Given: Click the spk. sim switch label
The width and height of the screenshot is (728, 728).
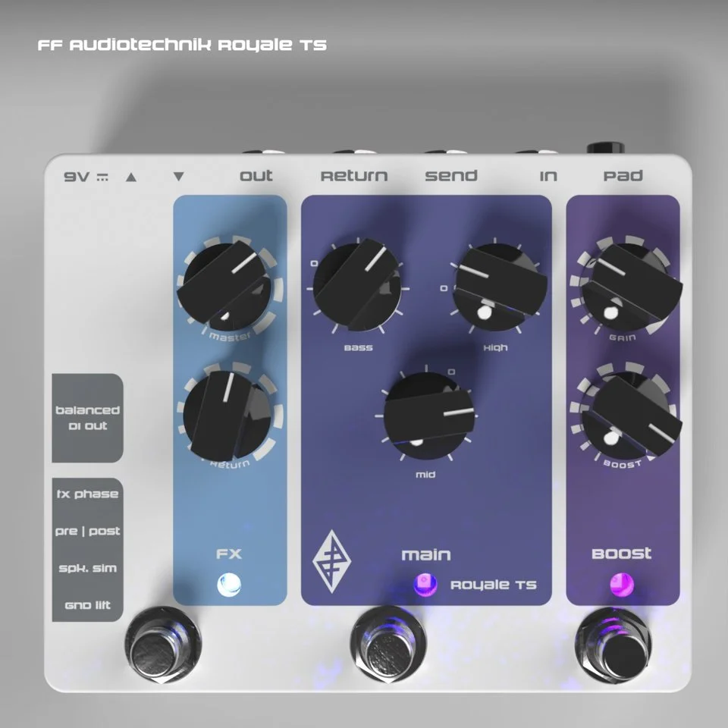Looking at the screenshot, I should (x=87, y=569).
